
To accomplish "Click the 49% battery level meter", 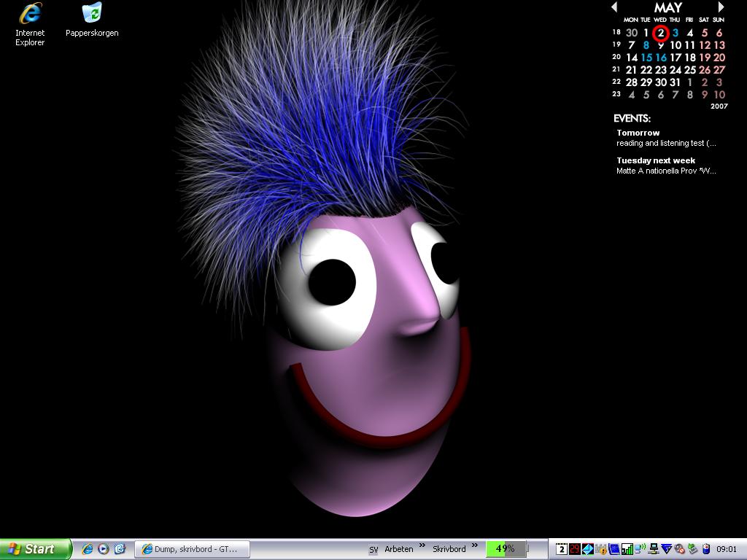I will click(506, 549).
